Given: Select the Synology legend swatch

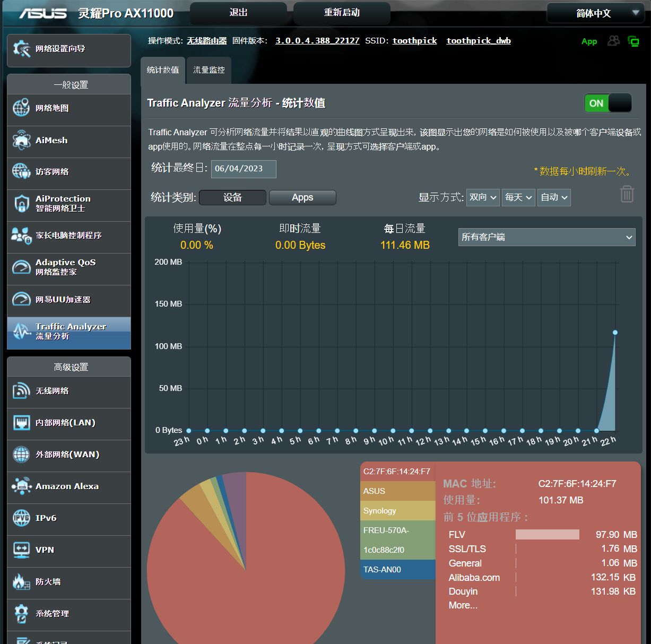Looking at the screenshot, I should click(397, 511).
